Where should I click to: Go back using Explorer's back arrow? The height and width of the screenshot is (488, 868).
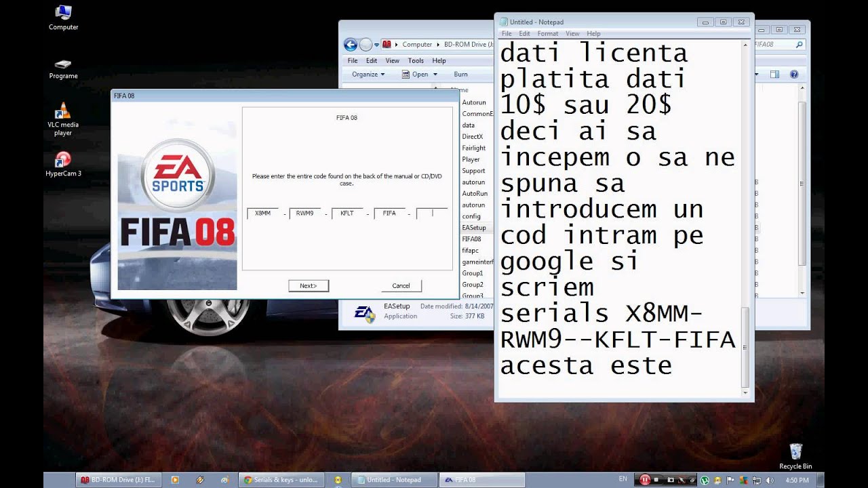[x=351, y=45]
